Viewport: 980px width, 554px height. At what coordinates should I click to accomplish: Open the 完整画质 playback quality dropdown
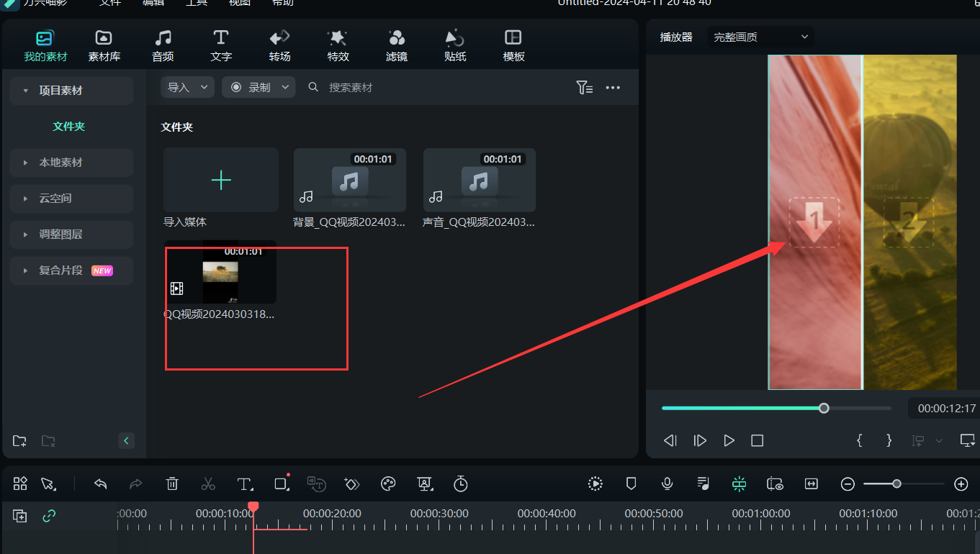pos(760,36)
